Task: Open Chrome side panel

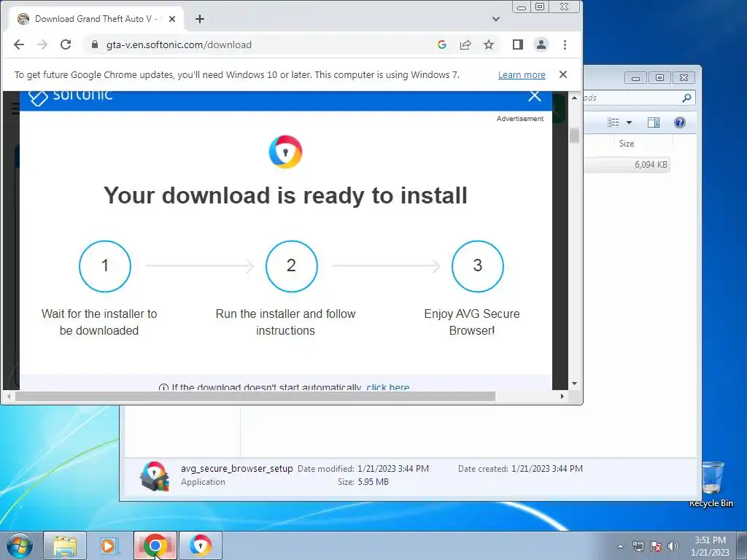Action: coord(518,44)
